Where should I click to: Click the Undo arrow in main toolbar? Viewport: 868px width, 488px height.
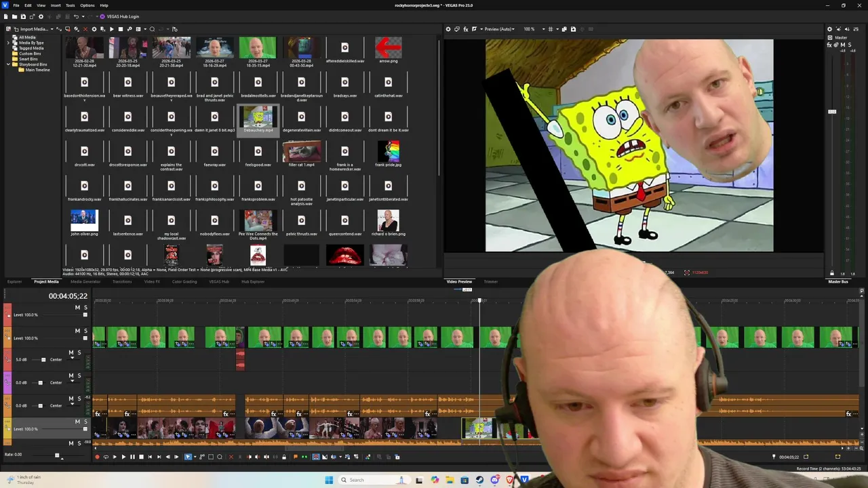click(76, 16)
